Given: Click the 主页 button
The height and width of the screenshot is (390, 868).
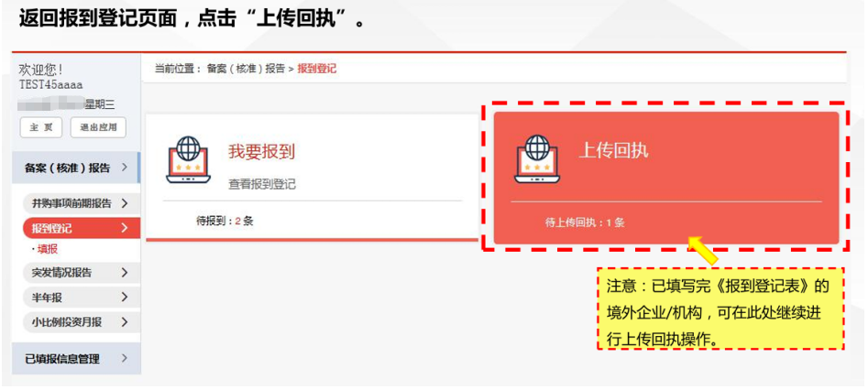Looking at the screenshot, I should [x=41, y=127].
